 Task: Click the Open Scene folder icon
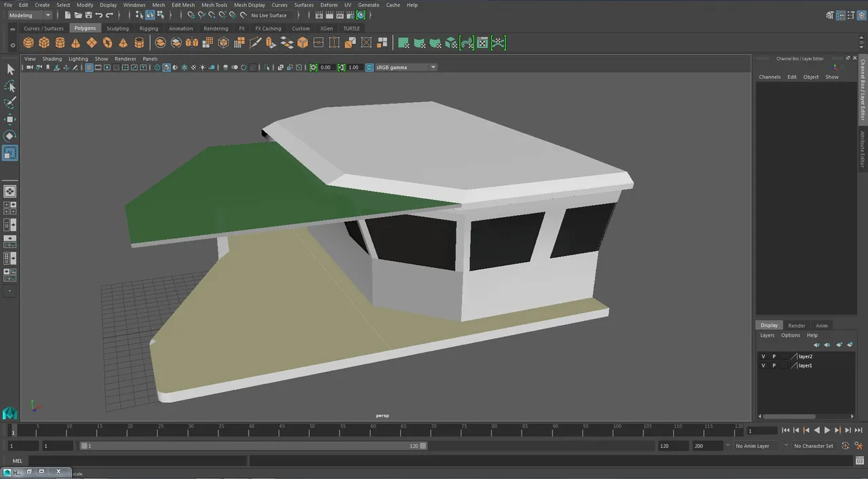pos(78,15)
